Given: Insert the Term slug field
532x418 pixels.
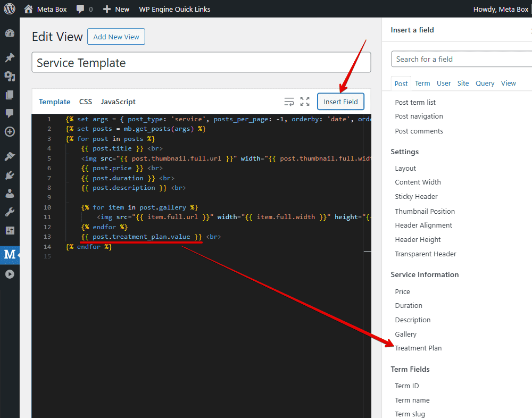Looking at the screenshot, I should [410, 414].
